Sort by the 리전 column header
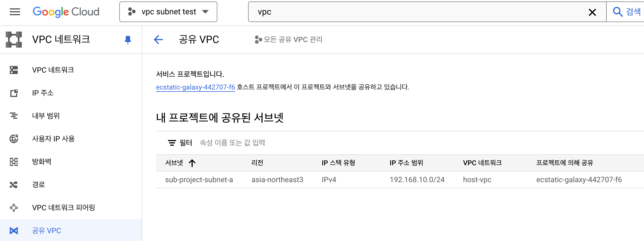Viewport: 644px width, 241px height. click(x=257, y=163)
